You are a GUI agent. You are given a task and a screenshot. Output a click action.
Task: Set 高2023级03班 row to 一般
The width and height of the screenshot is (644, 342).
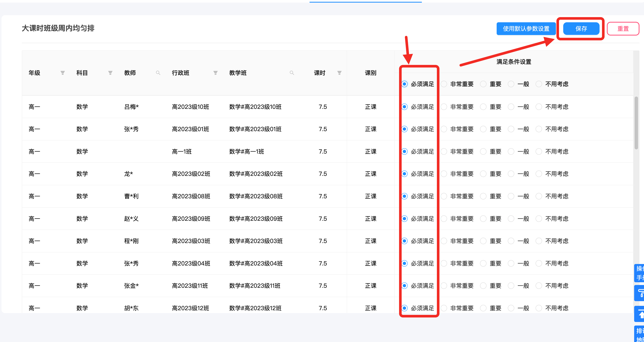(x=511, y=241)
